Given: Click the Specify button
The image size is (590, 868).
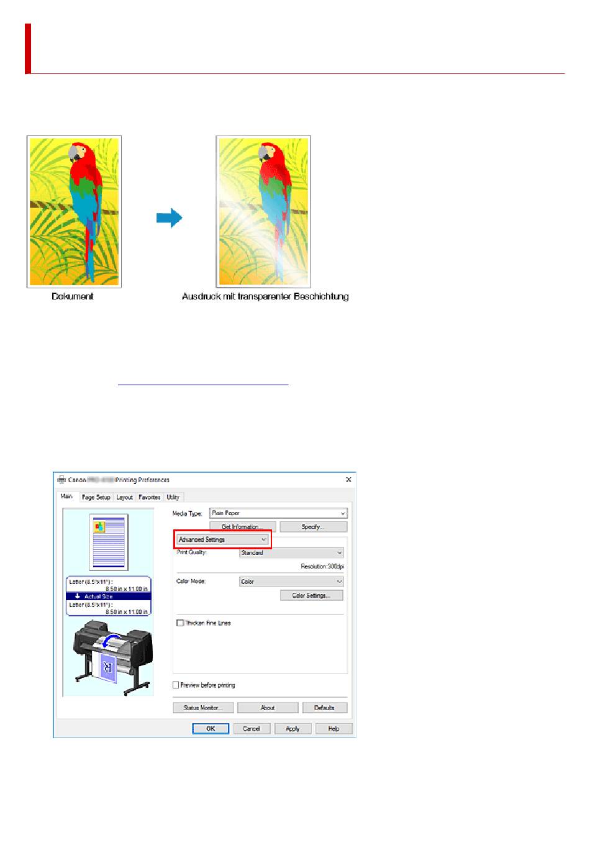Looking at the screenshot, I should click(313, 527).
